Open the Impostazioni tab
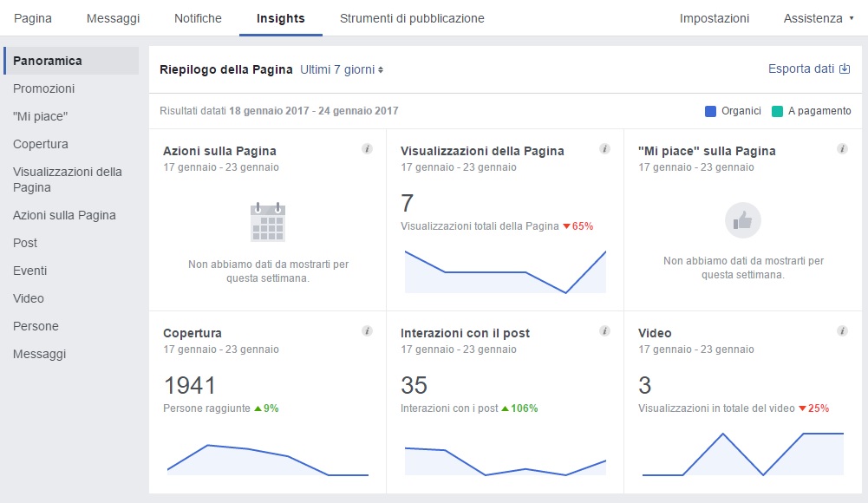 [x=715, y=18]
